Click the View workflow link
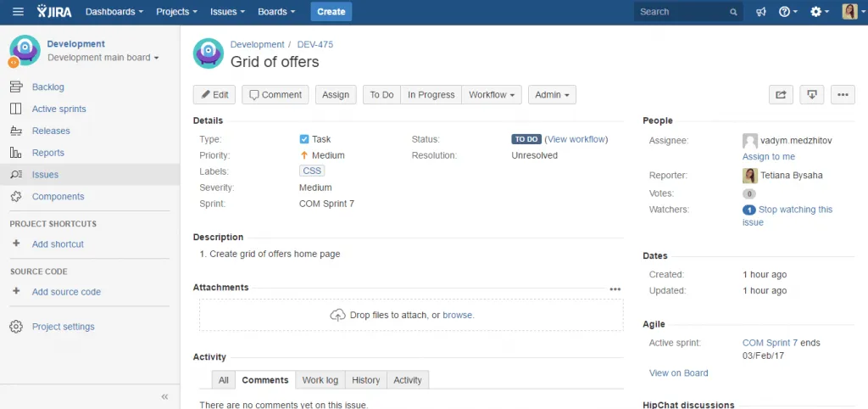The height and width of the screenshot is (409, 868). [576, 140]
